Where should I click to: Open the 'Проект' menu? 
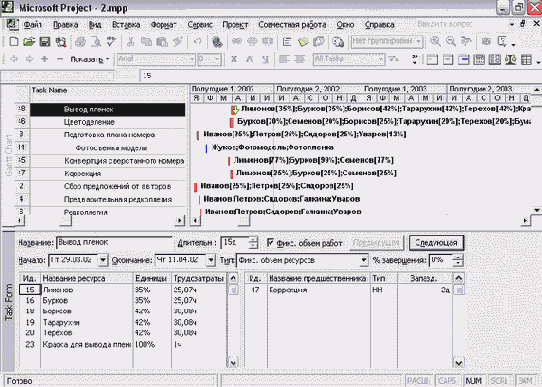point(235,25)
